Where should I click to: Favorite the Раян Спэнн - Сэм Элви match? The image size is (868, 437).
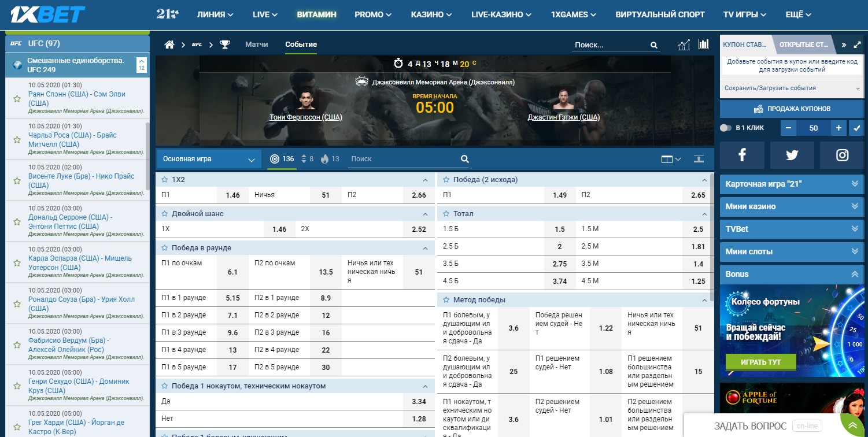tap(17, 99)
